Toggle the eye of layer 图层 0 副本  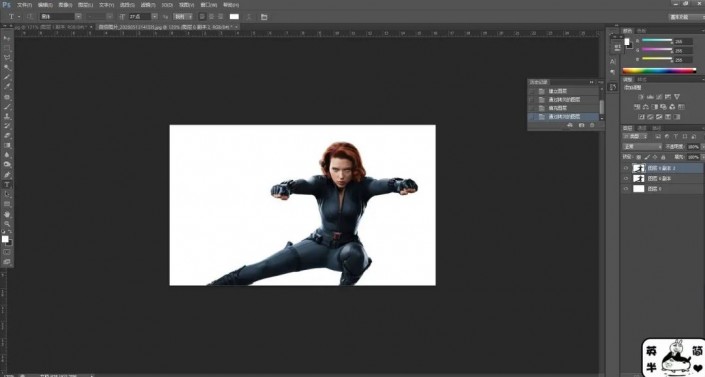pos(625,179)
